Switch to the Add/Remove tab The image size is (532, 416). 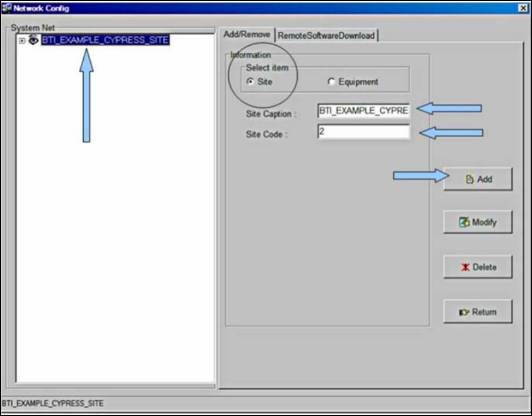(247, 35)
